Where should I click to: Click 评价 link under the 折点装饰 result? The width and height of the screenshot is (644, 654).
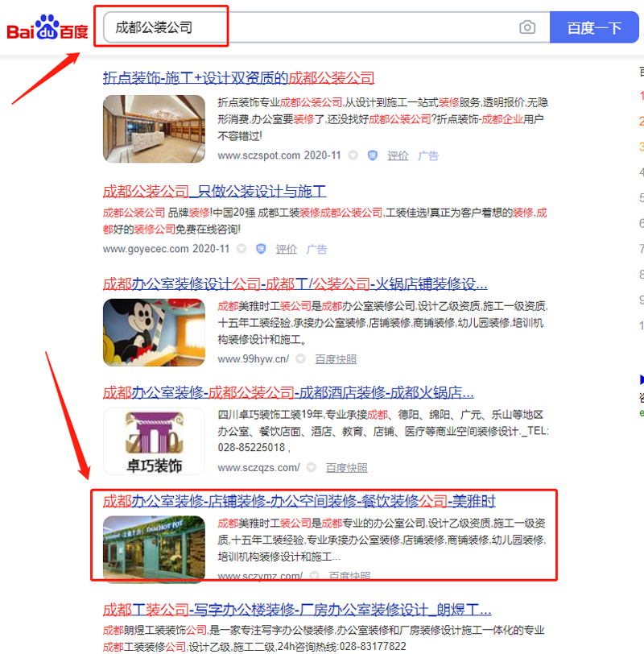click(398, 155)
